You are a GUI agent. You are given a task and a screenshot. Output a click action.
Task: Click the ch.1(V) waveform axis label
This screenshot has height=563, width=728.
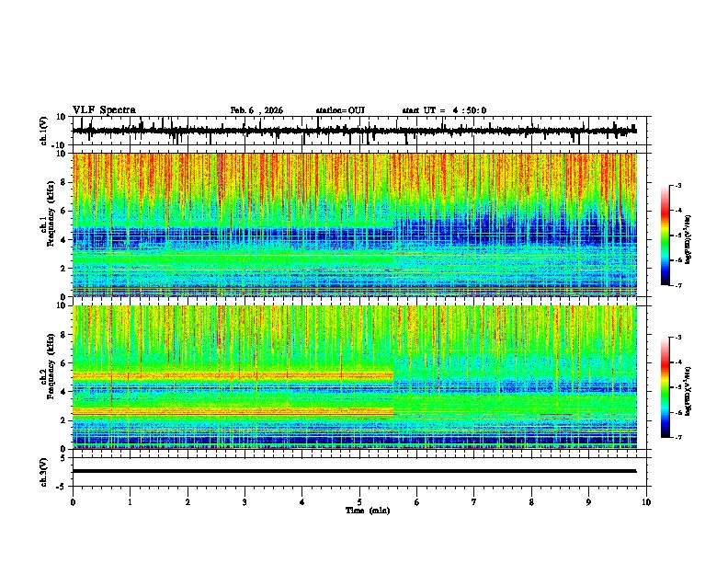point(44,131)
